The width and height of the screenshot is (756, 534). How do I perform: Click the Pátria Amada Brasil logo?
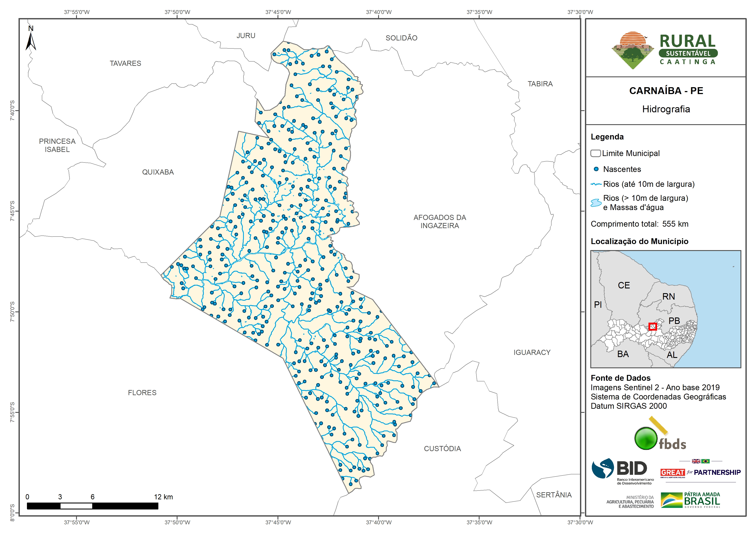(x=691, y=500)
